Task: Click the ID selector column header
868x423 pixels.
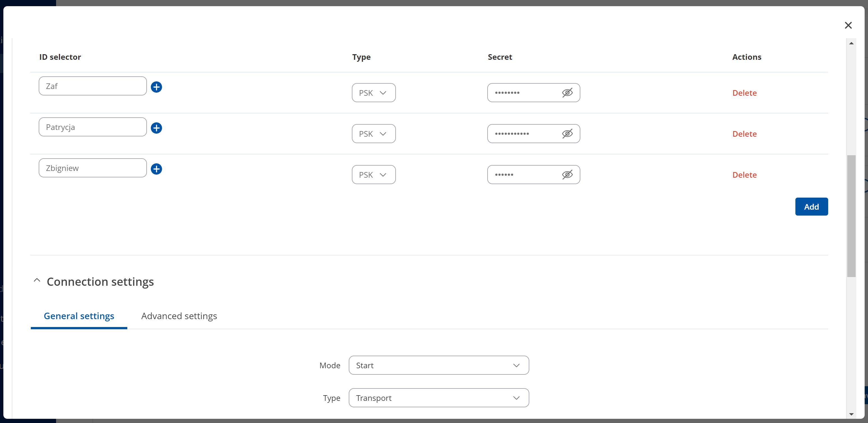Action: click(60, 57)
